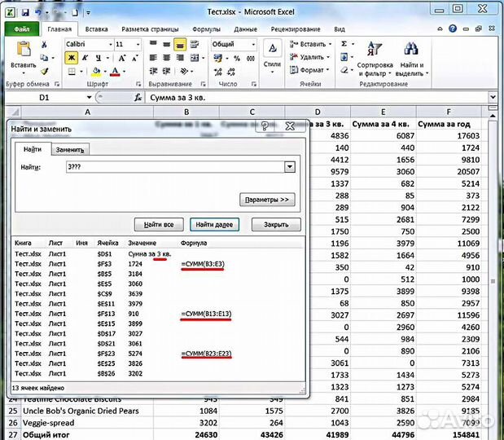Toggle Center horizontal alignment
The image size is (504, 440).
166,58
